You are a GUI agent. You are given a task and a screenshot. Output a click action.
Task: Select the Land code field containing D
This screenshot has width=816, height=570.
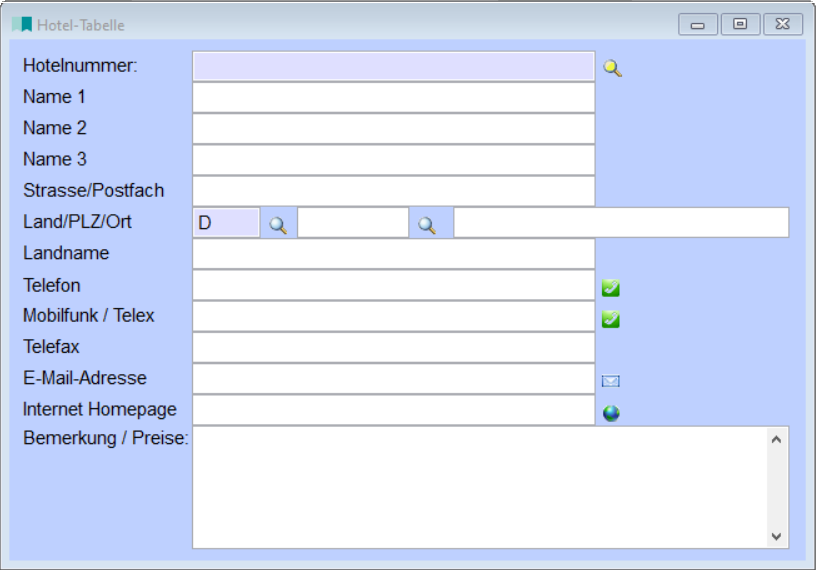tap(226, 222)
